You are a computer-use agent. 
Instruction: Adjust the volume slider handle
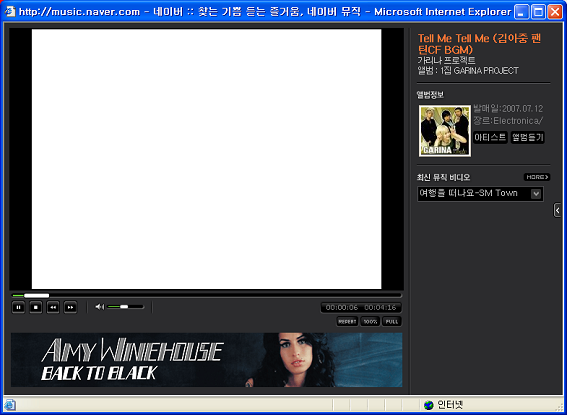point(124,307)
